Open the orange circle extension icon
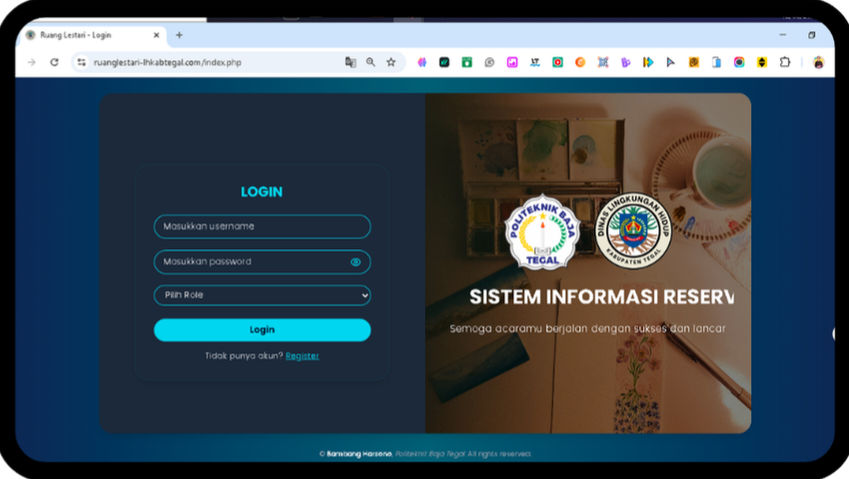 (580, 62)
